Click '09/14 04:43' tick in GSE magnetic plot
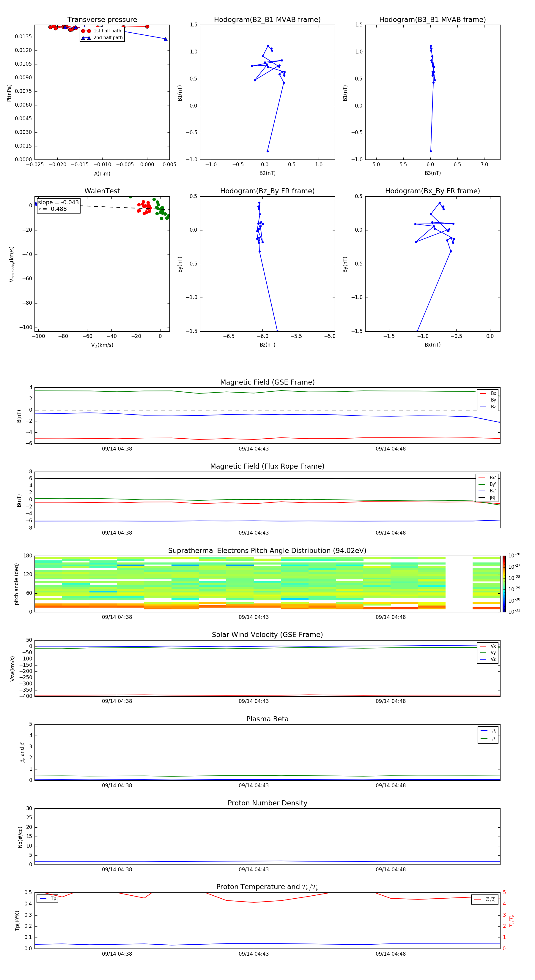This screenshot has width=535, height=980. [x=254, y=449]
